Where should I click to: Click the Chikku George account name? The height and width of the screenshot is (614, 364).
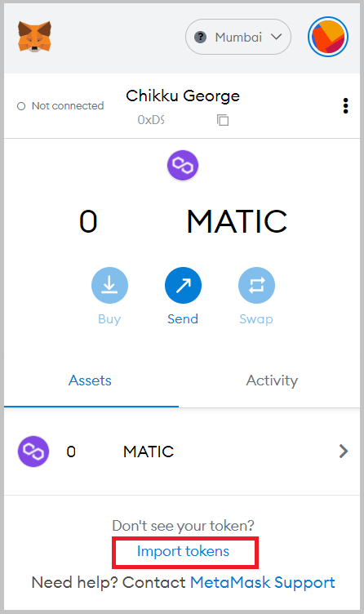coord(182,96)
